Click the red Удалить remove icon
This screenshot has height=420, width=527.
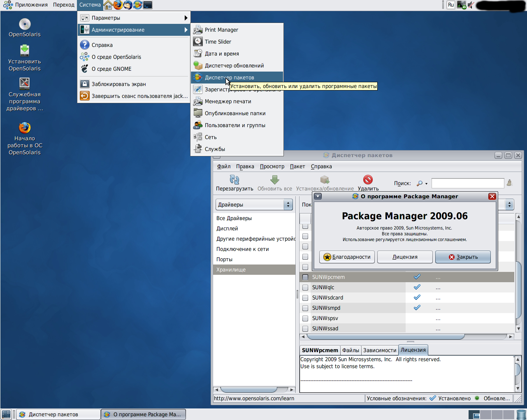click(368, 180)
